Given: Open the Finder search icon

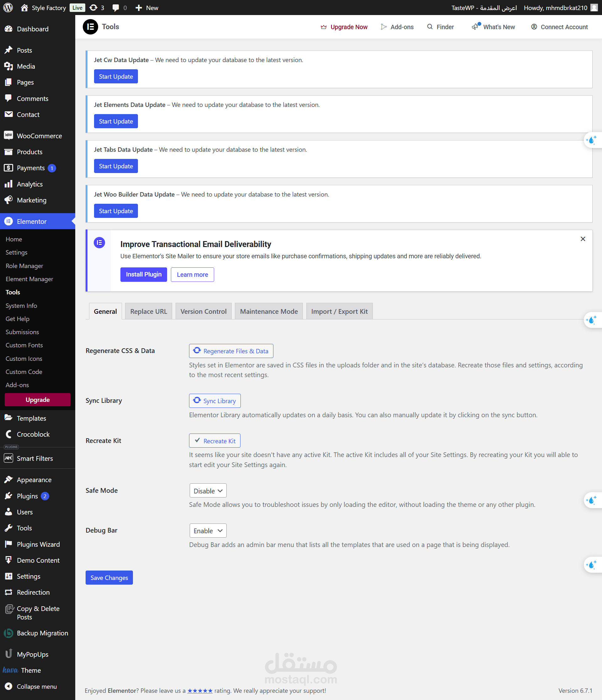Looking at the screenshot, I should [430, 27].
